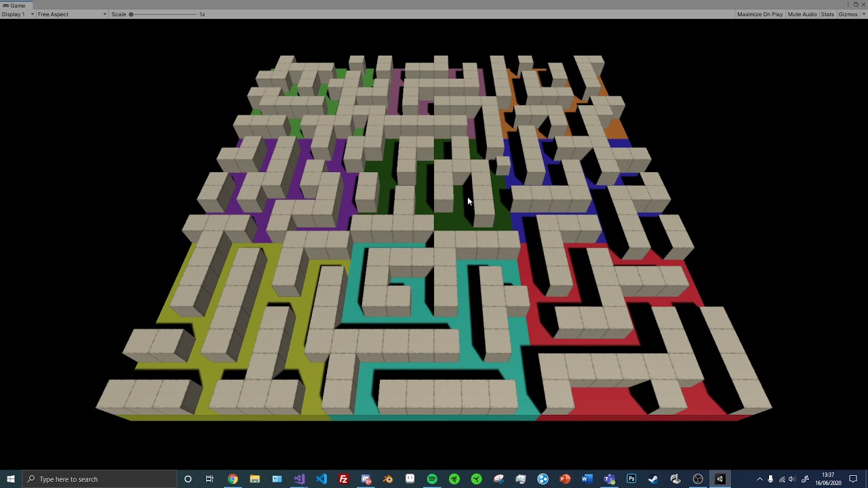This screenshot has height=488, width=868.
Task: Open the Wi-Fi network tray icon
Action: click(782, 479)
